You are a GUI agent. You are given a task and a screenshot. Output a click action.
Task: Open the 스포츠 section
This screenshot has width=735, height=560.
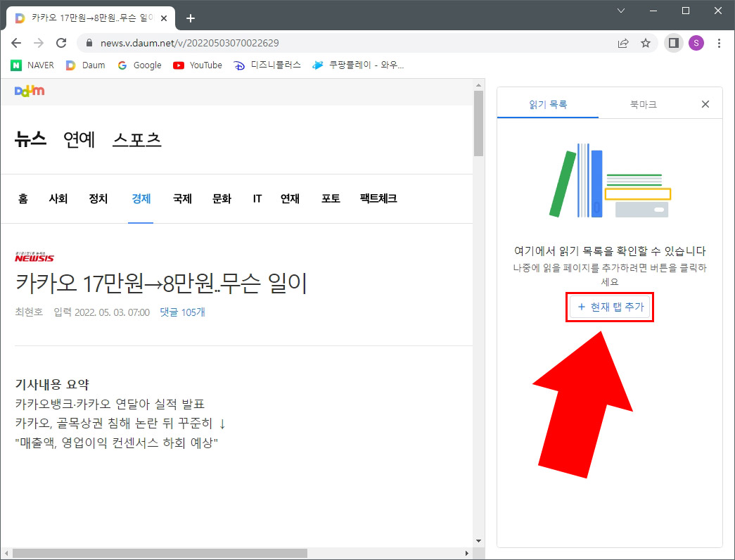[x=137, y=139]
